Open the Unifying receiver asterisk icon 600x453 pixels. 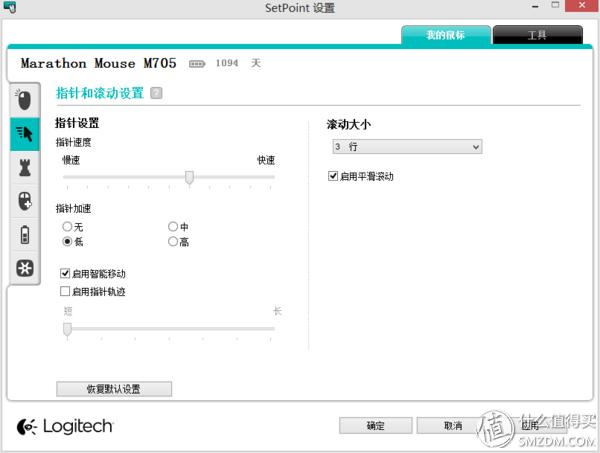[24, 268]
